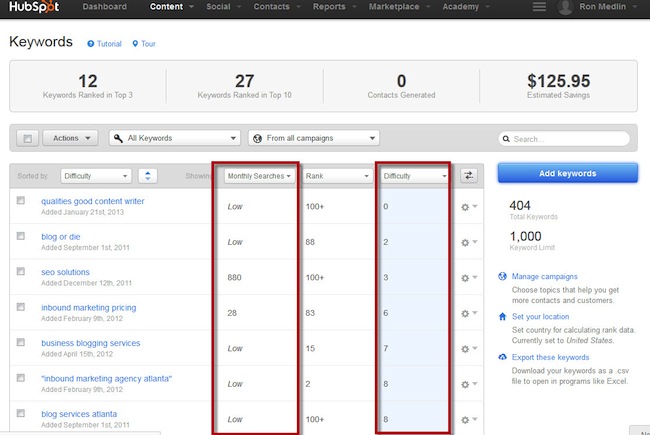Open the Marketplace menu
650x435 pixels.
click(x=400, y=7)
